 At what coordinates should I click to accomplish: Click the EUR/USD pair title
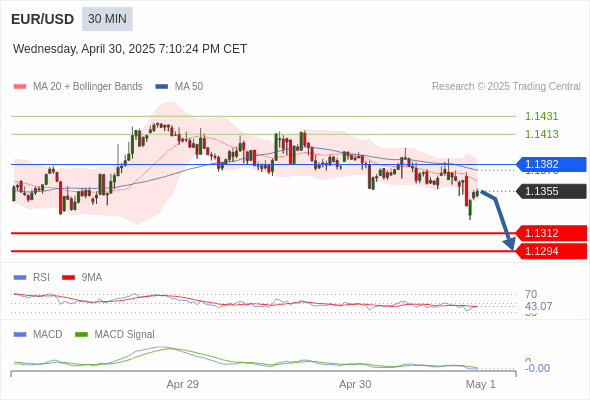coord(43,19)
